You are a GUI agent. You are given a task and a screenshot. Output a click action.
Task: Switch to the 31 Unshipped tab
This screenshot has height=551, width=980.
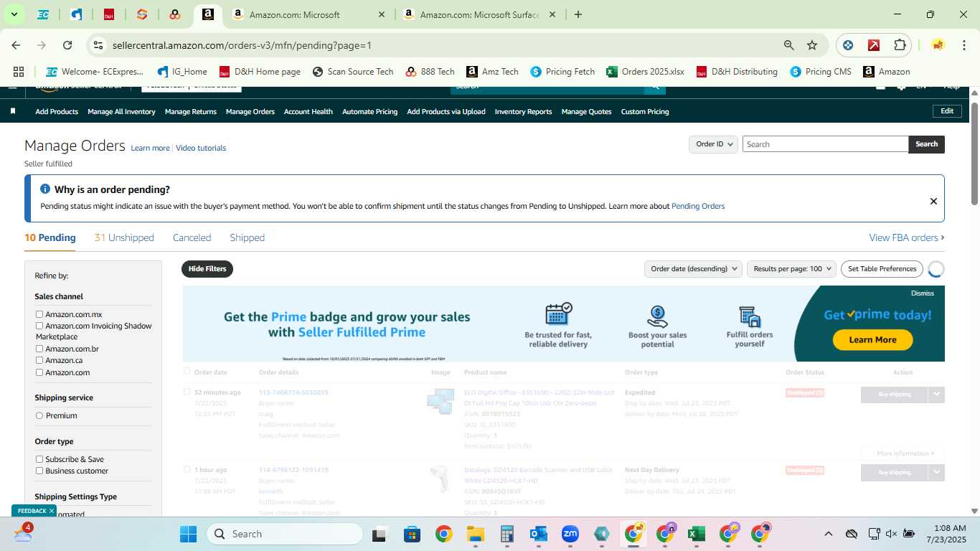coord(124,237)
